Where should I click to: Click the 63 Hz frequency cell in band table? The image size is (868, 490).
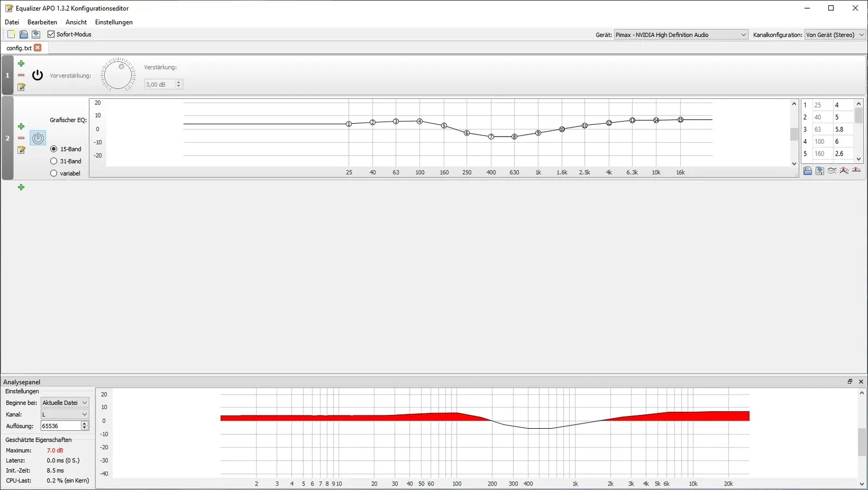click(822, 129)
